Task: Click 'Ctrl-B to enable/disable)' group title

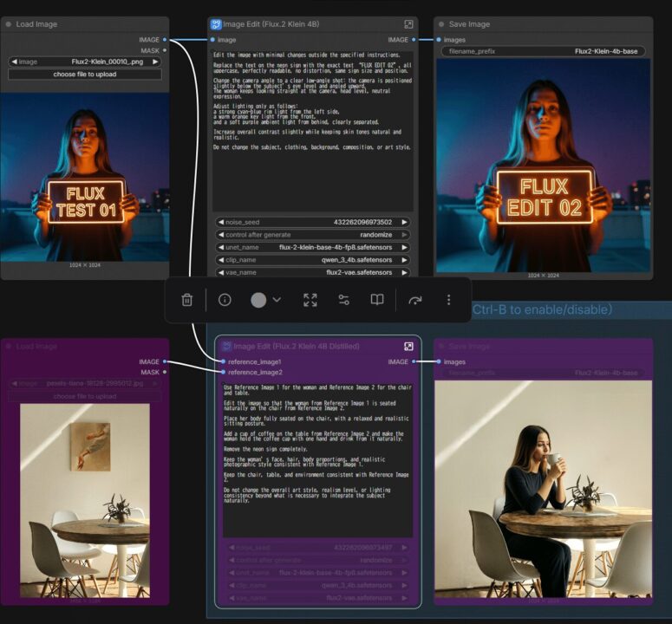Action: (x=542, y=309)
